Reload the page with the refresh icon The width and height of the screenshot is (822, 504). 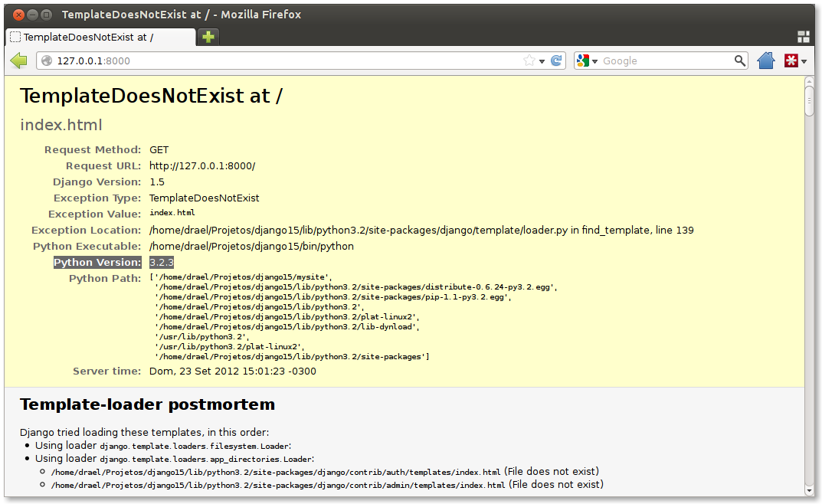[x=556, y=61]
